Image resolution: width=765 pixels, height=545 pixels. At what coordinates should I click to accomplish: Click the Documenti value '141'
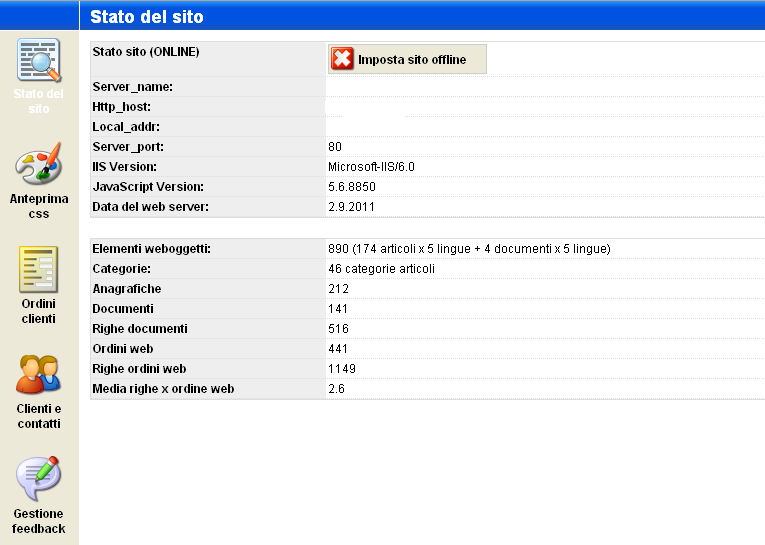[x=338, y=309]
